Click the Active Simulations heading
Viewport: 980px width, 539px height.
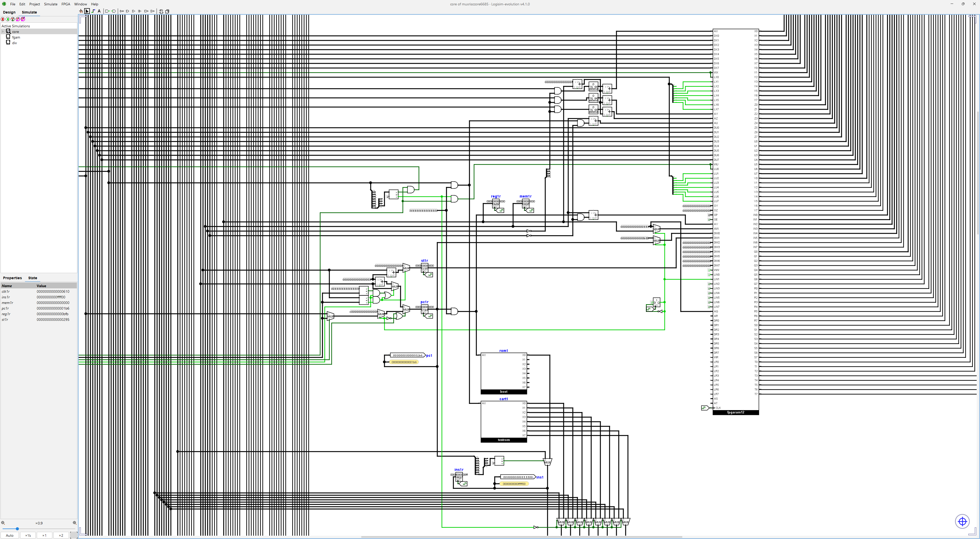pyautogui.click(x=16, y=26)
